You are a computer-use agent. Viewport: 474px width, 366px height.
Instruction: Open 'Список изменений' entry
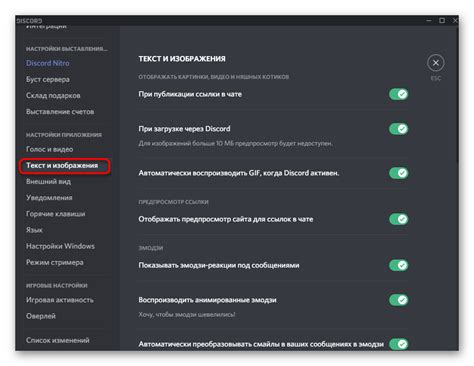click(x=58, y=340)
